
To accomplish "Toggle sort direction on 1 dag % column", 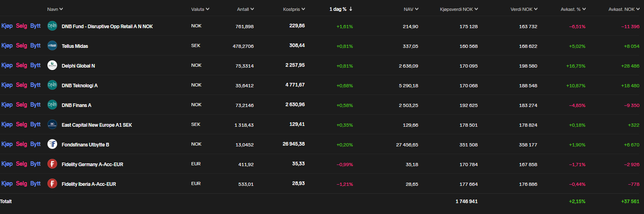I will (341, 9).
